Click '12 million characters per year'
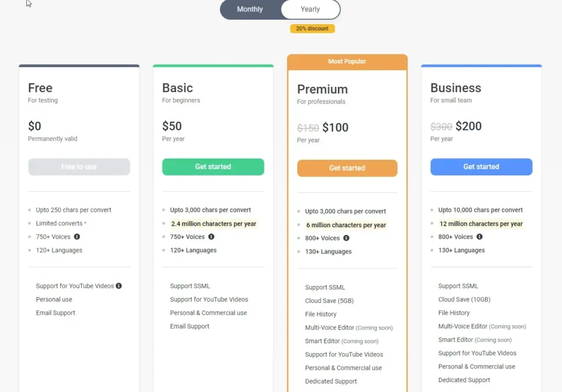Screen dimensions: 562x392 point(481,224)
